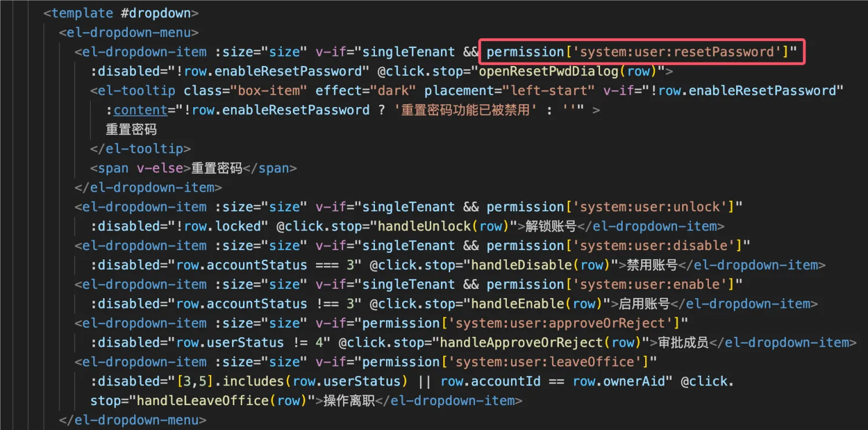Image resolution: width=868 pixels, height=430 pixels.
Task: Click the handleLeaveOffice function call
Action: 222,400
